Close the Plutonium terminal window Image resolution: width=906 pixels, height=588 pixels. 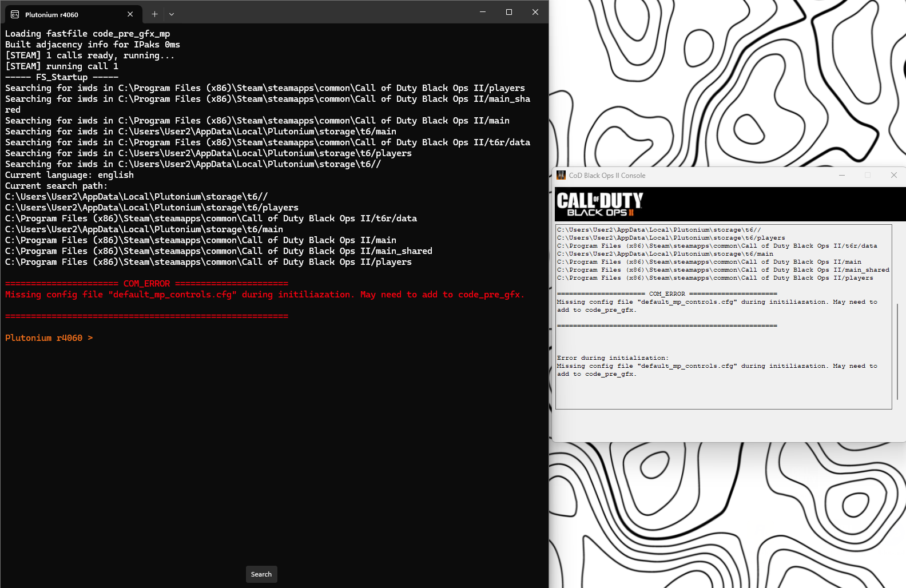535,12
